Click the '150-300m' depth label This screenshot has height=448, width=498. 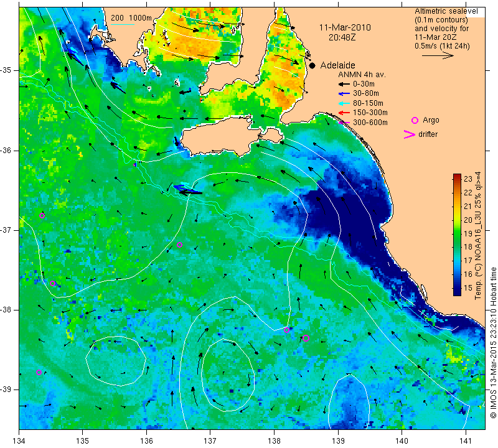[370, 113]
